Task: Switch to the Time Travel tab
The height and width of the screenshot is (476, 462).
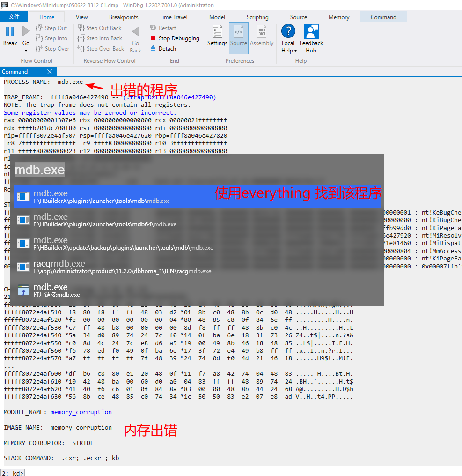Action: click(173, 17)
